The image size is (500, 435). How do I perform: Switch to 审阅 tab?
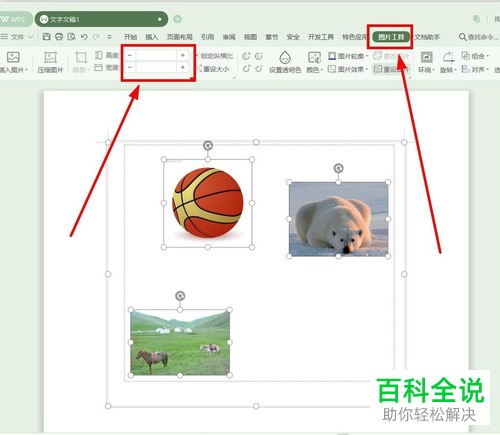[x=229, y=37]
